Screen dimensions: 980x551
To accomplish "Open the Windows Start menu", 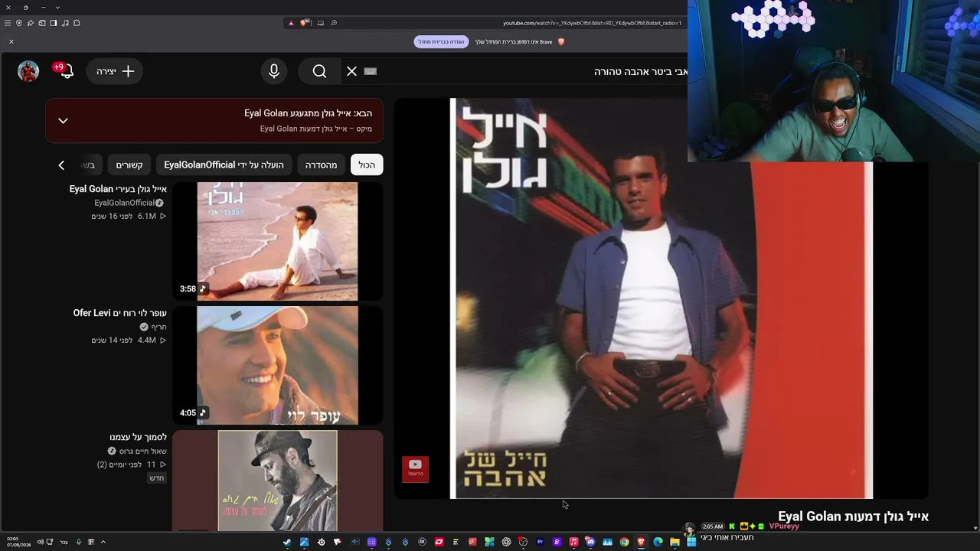I will 691,542.
